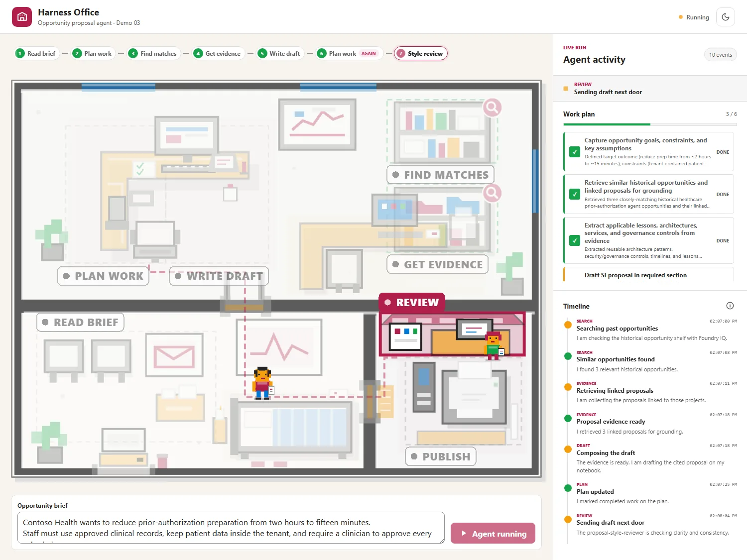Click the Searching past opportunities timeline marker
The image size is (747, 560).
pyautogui.click(x=568, y=325)
